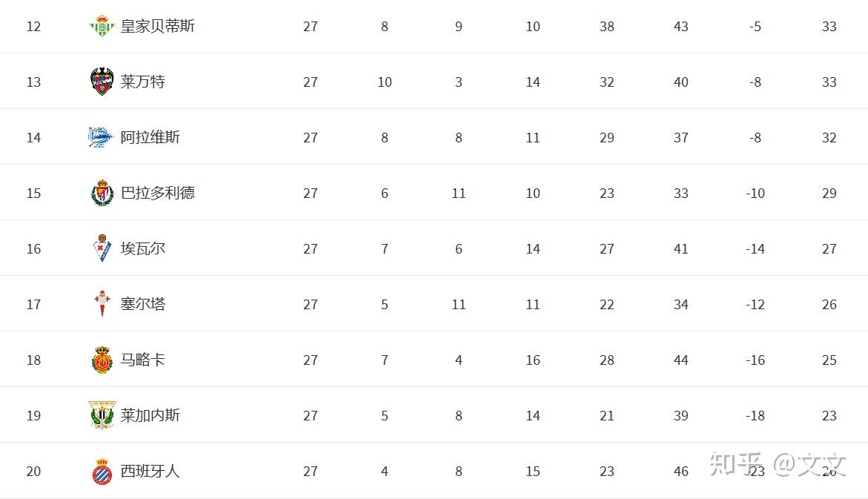Image resolution: width=868 pixels, height=499 pixels.
Task: Click team name 埃瓦尔
Action: pyautogui.click(x=143, y=248)
